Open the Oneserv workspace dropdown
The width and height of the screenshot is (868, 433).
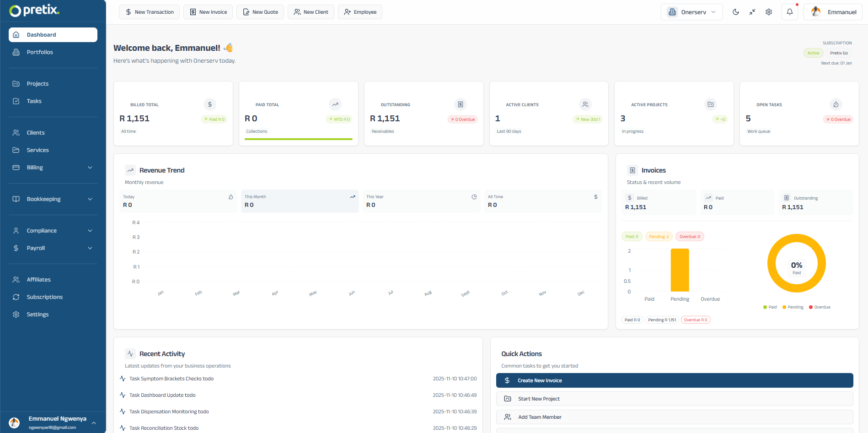tap(691, 11)
